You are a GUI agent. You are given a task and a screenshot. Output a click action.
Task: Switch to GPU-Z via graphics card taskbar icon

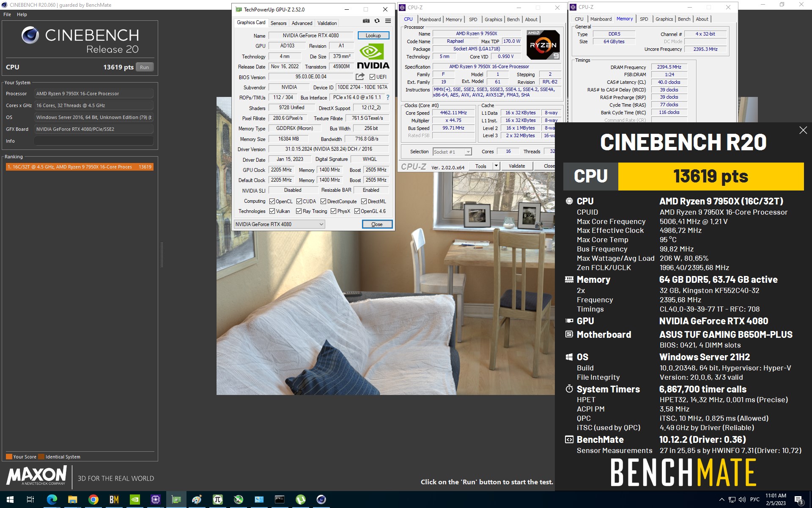[x=176, y=500]
